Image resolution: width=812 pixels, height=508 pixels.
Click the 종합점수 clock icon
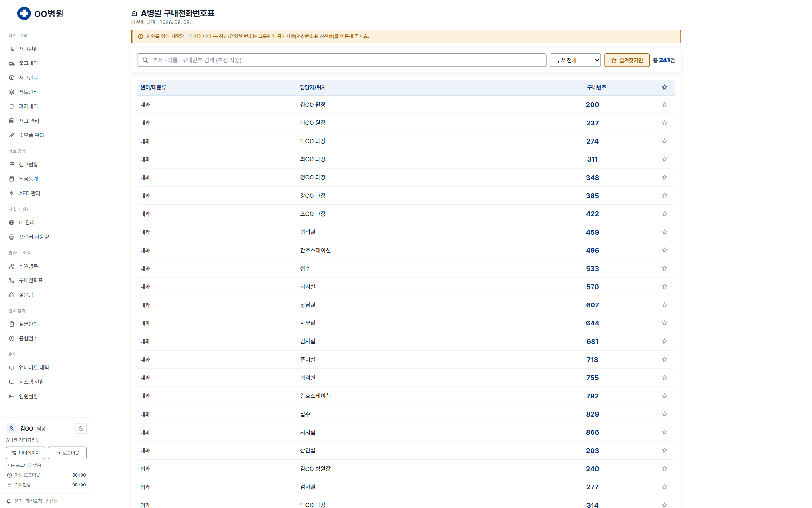click(x=11, y=338)
